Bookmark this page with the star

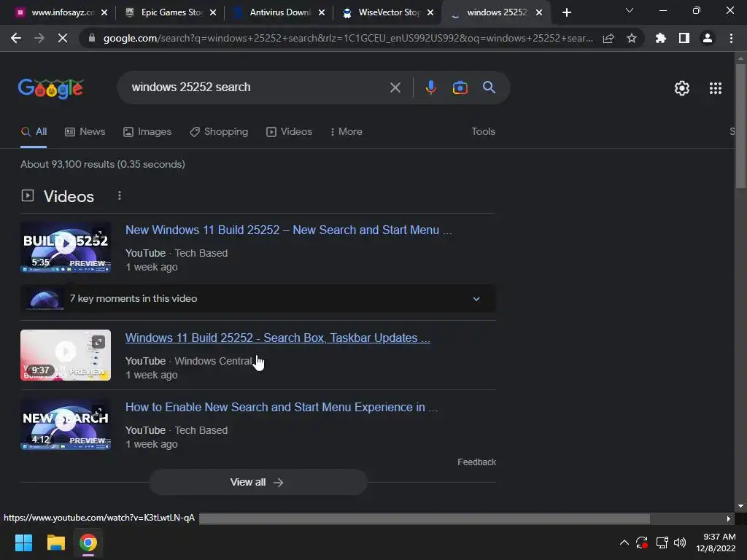(632, 38)
